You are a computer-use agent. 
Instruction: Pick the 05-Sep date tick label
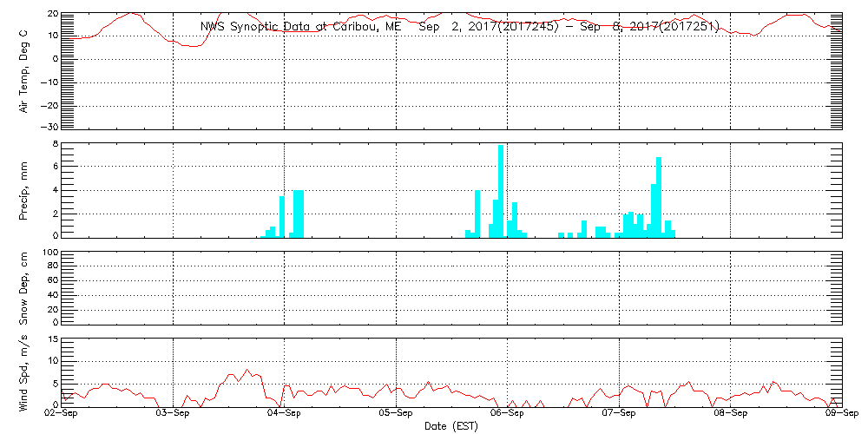pyautogui.click(x=396, y=415)
